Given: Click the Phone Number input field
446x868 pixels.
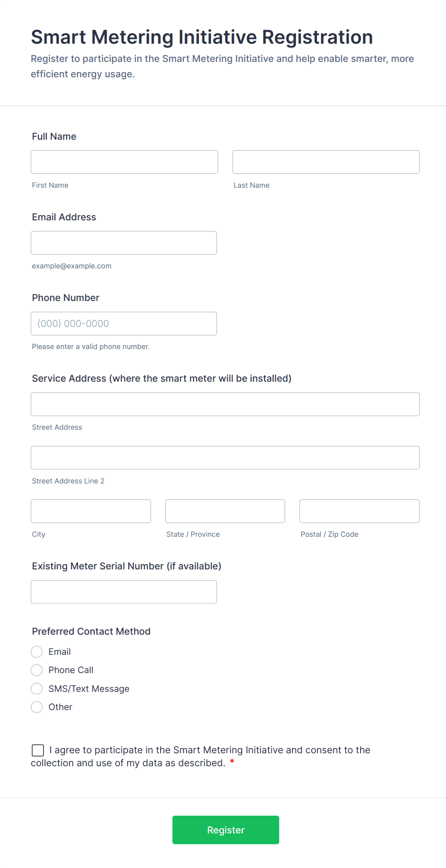Looking at the screenshot, I should click(124, 324).
